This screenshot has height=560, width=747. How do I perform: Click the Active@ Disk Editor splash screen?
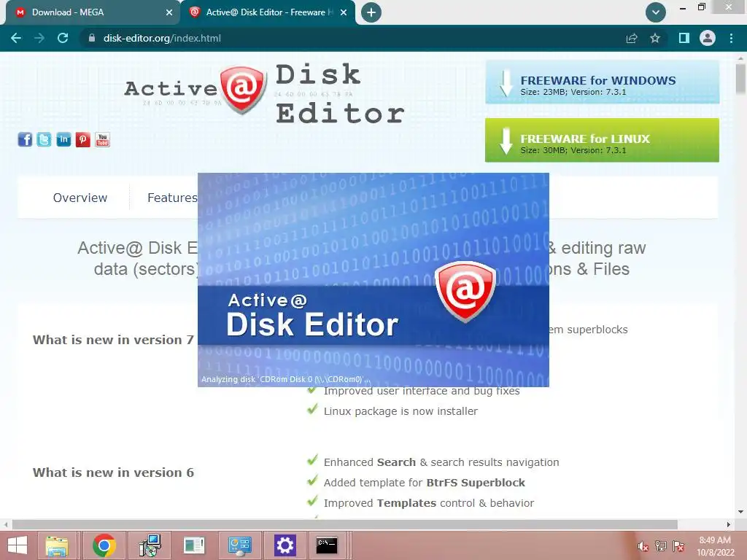point(373,280)
